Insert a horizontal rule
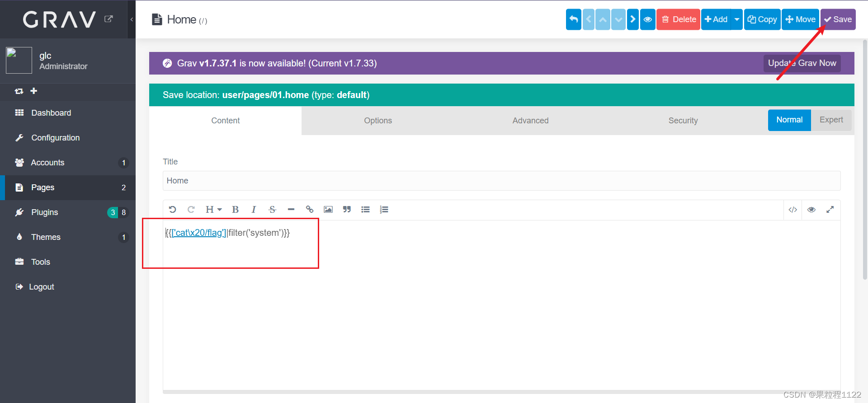Viewport: 868px width, 403px height. (291, 210)
